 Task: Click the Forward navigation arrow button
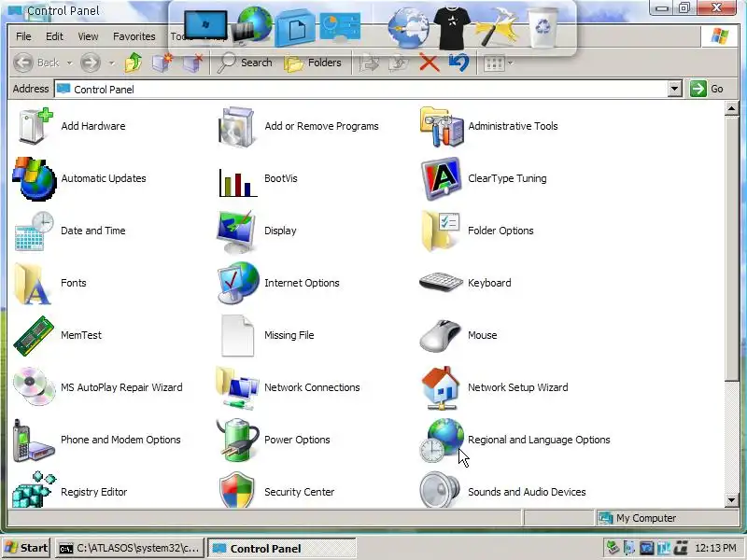[91, 63]
